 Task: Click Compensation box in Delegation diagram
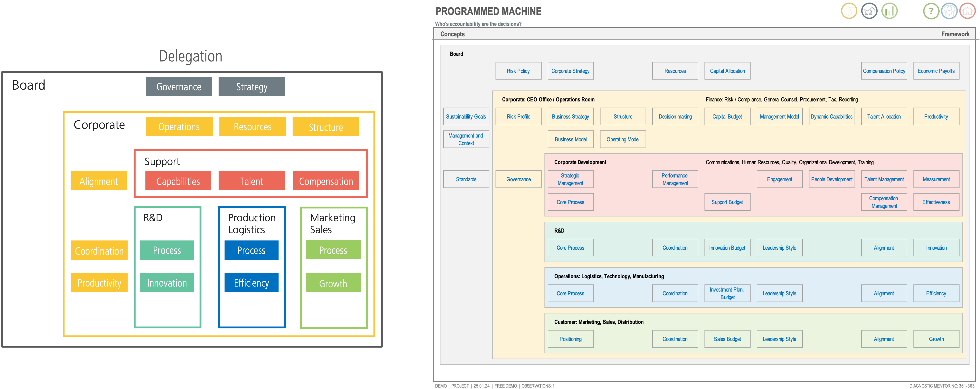[x=326, y=181]
